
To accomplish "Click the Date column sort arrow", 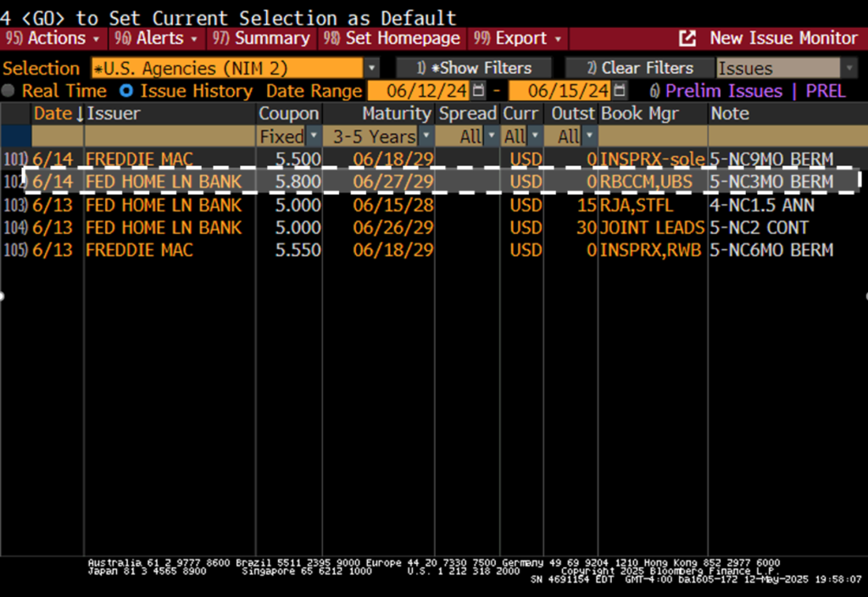I will point(80,114).
